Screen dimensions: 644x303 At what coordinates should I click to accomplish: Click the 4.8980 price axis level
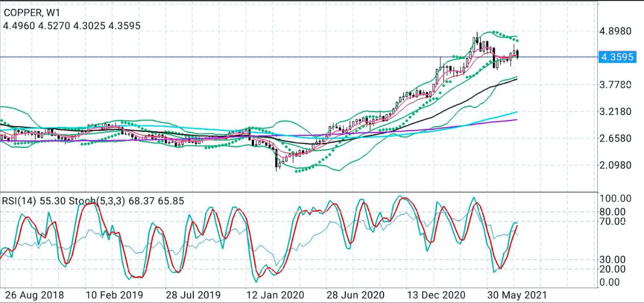point(616,31)
